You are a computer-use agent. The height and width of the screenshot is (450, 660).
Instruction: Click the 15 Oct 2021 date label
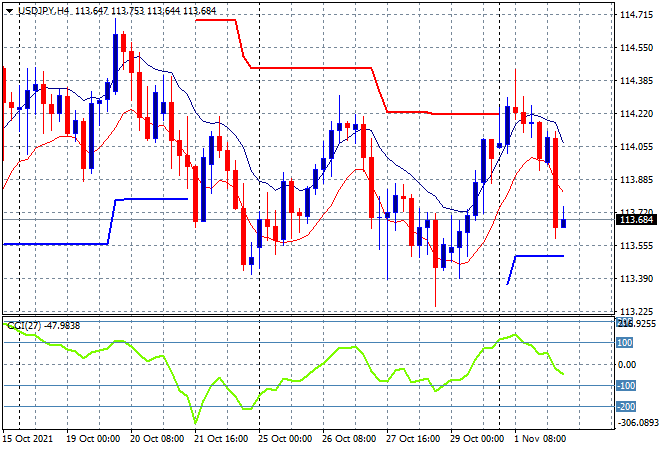coord(28,439)
